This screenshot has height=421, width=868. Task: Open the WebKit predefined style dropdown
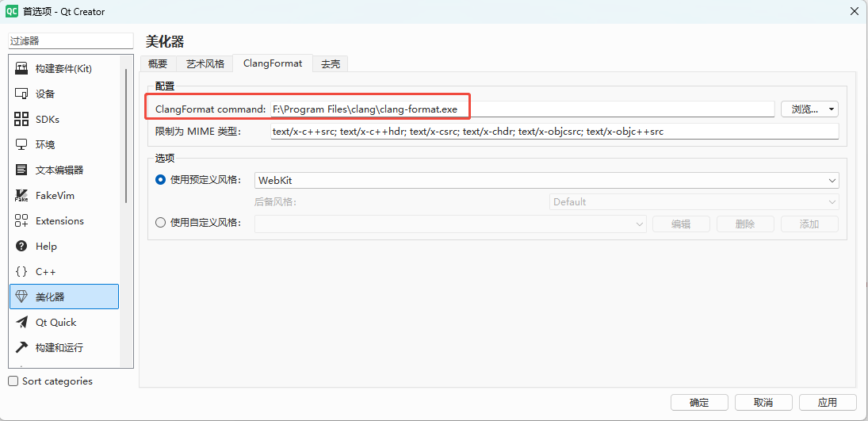click(x=546, y=181)
